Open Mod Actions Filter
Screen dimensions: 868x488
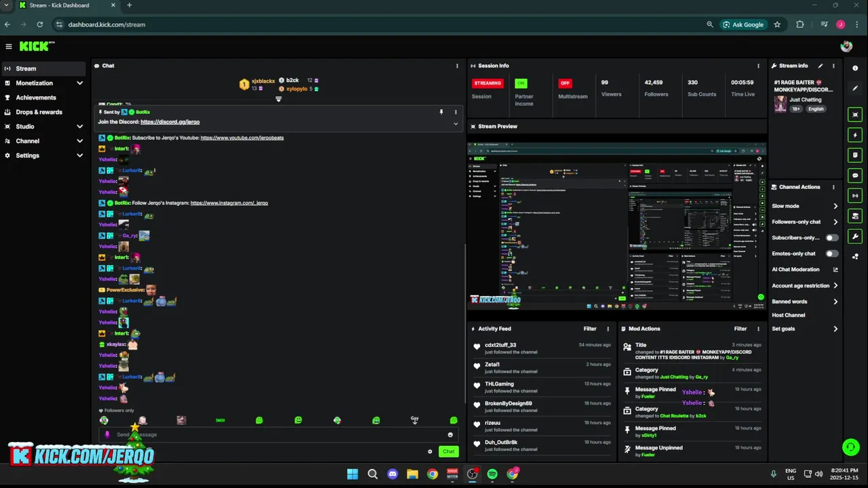click(x=741, y=329)
